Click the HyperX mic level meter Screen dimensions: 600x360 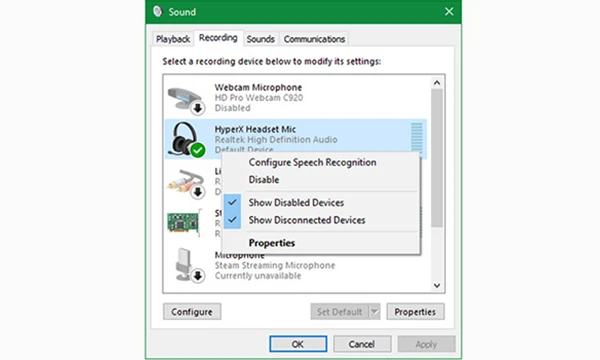coord(416,137)
